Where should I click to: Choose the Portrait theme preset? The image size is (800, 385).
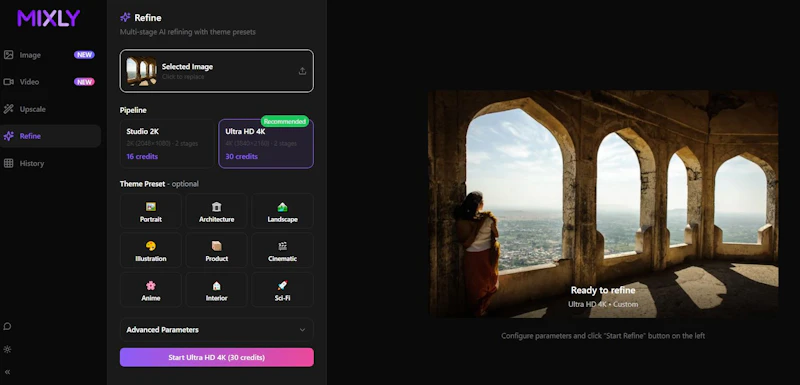(151, 211)
